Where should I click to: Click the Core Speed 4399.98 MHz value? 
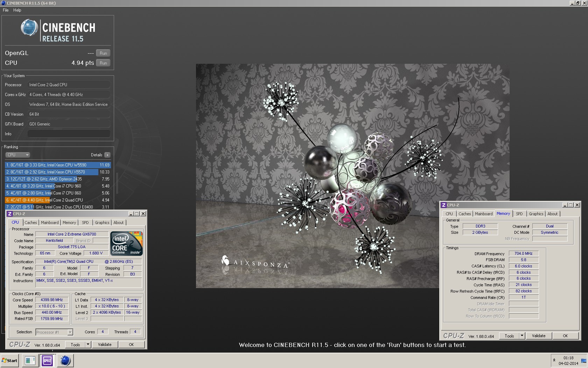click(52, 300)
